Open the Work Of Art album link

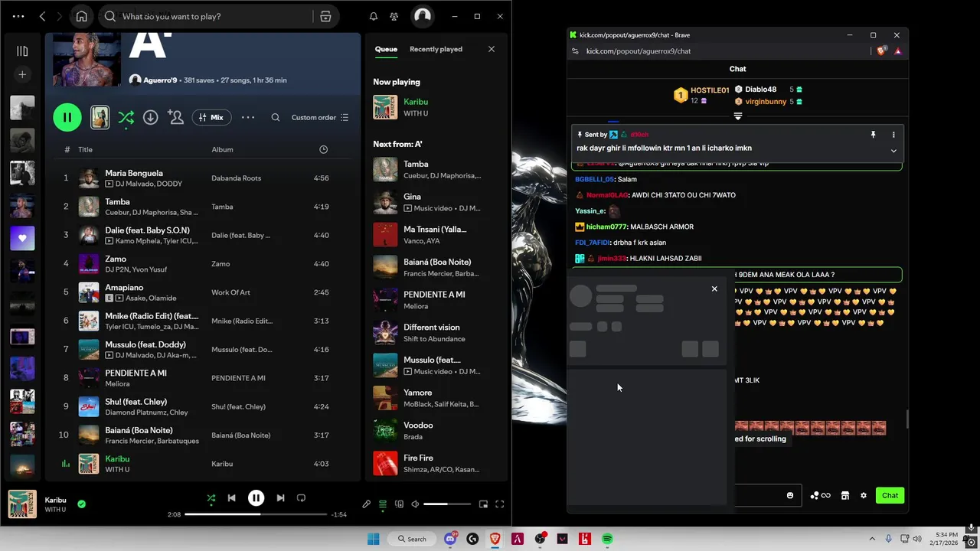[x=230, y=292]
